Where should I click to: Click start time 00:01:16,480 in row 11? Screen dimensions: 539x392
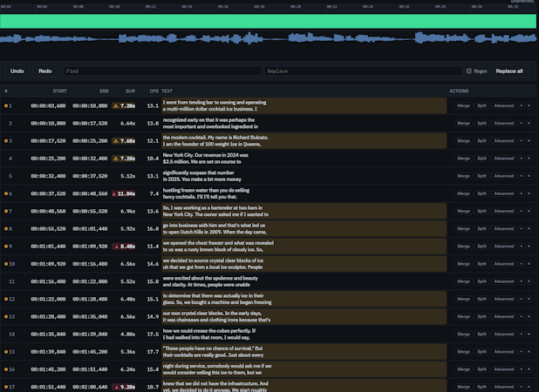[48, 281]
